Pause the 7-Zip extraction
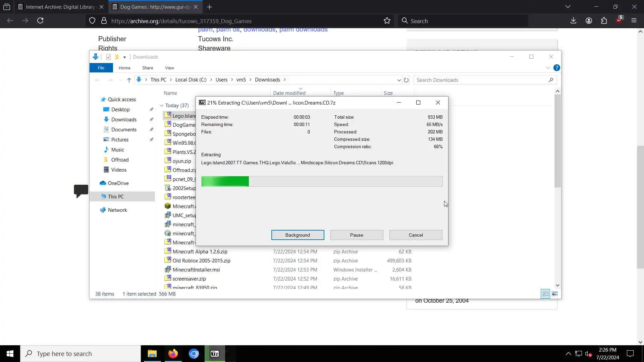This screenshot has width=644, height=362. [357, 235]
